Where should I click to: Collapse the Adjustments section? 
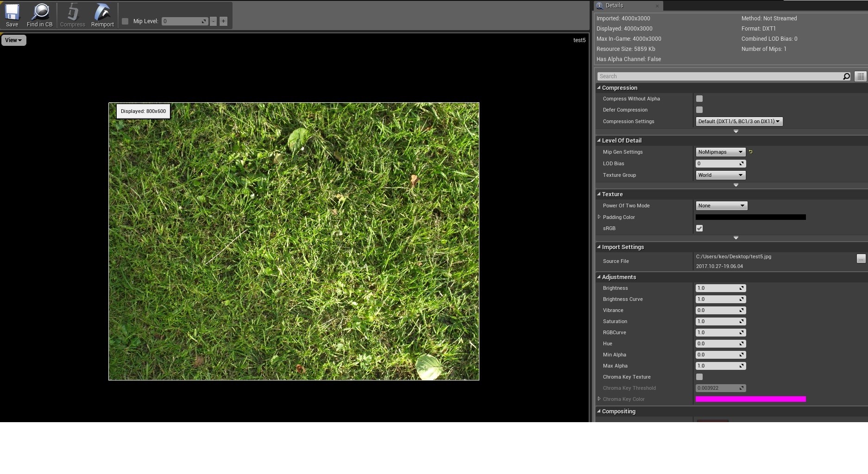(599, 277)
